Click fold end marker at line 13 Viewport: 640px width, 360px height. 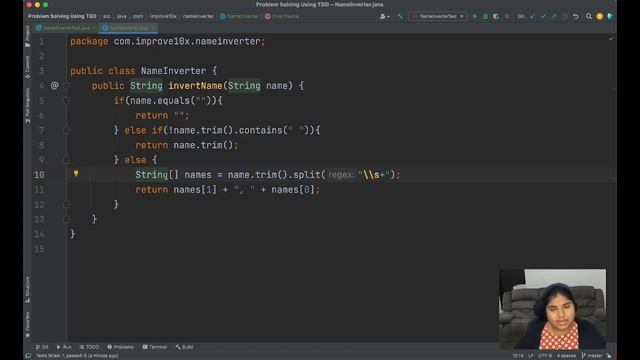tap(66, 219)
